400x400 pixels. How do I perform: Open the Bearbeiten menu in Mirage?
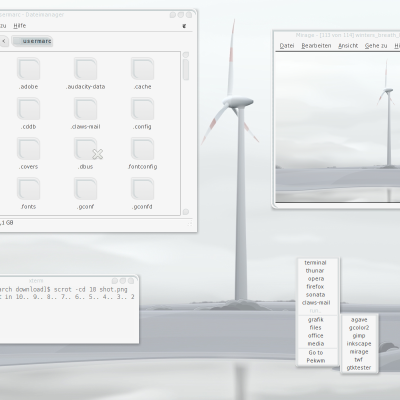[316, 46]
